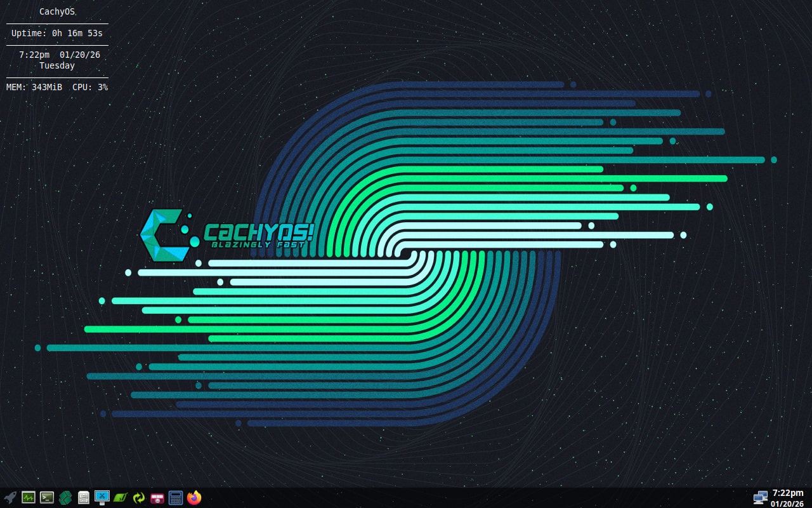Click the 01/20/26 date in taskbar
Screen dimensions: 812x508
click(787, 504)
